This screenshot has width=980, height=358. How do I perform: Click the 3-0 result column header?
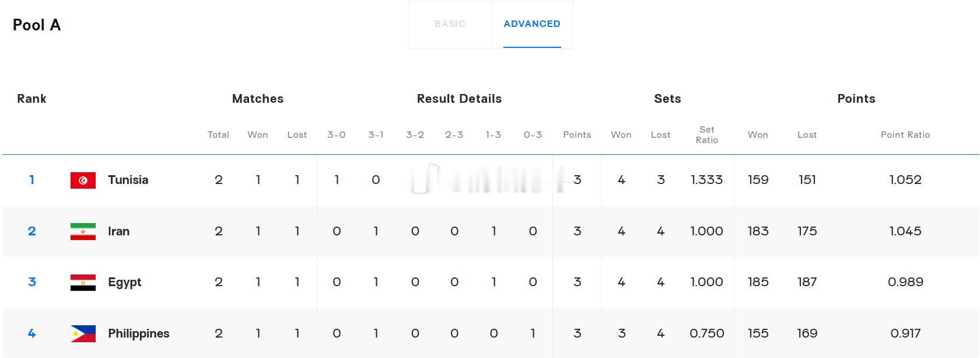click(x=337, y=135)
